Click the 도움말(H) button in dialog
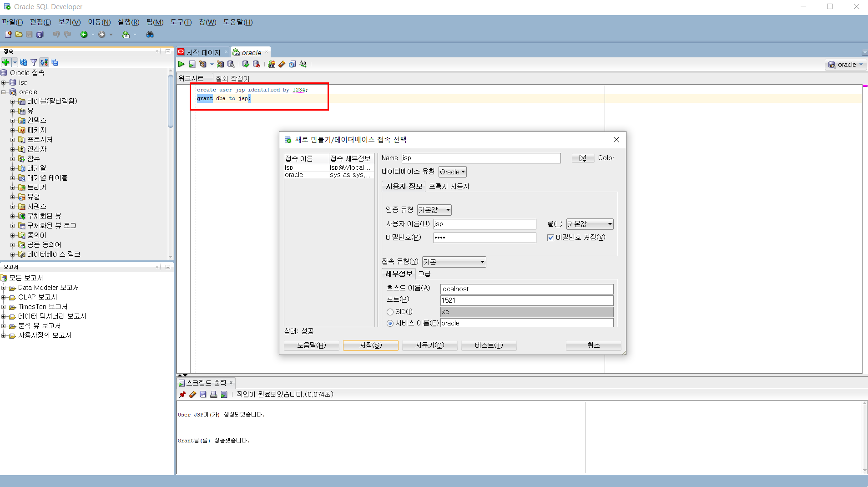This screenshot has height=487, width=868. [x=311, y=345]
